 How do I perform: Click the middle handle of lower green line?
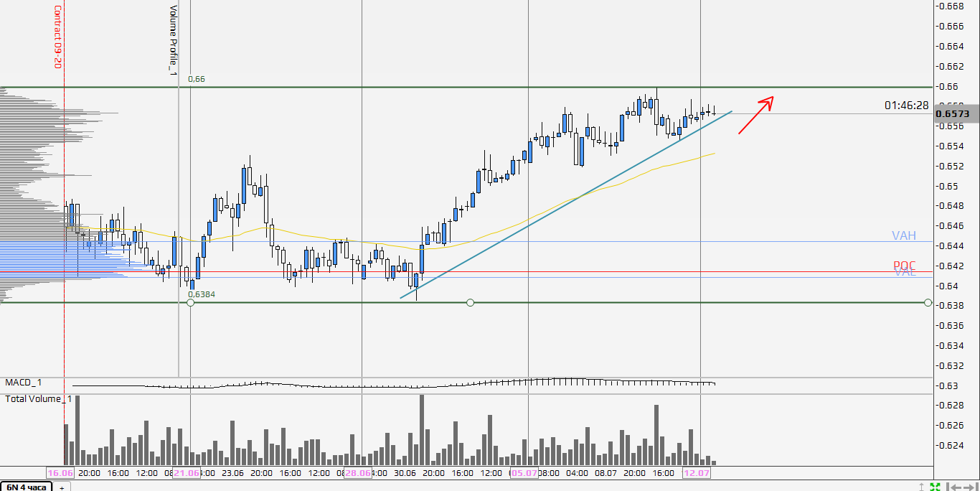pos(470,303)
